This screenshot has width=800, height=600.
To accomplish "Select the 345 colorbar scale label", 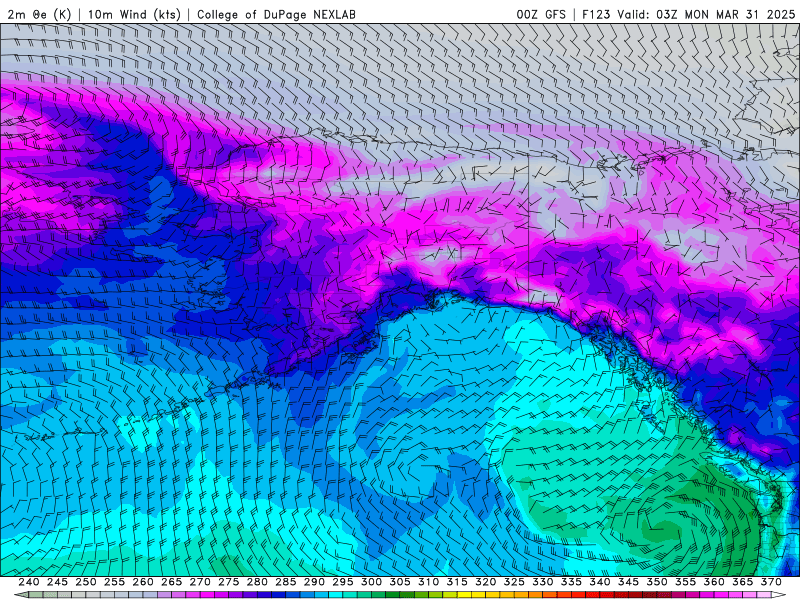I will click(x=629, y=582).
